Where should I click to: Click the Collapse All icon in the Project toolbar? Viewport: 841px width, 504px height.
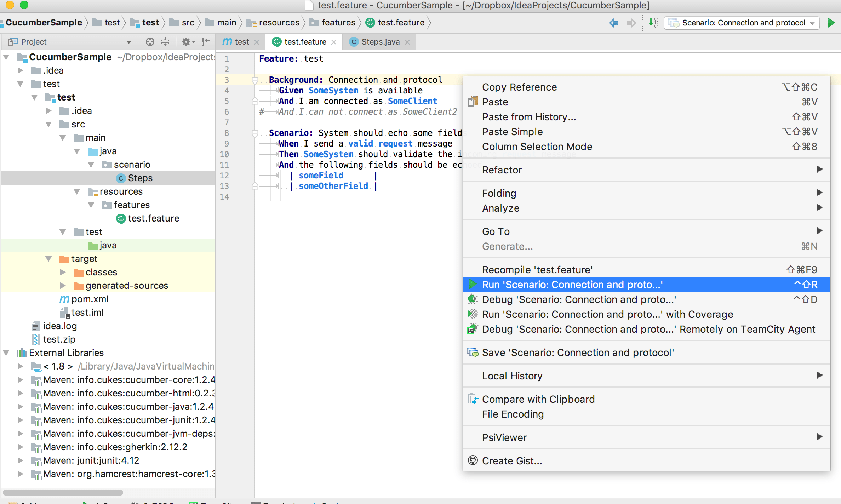165,42
